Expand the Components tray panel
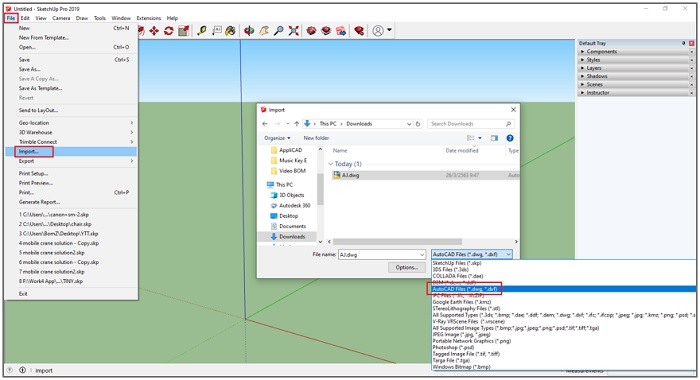700x380 pixels. click(636, 51)
